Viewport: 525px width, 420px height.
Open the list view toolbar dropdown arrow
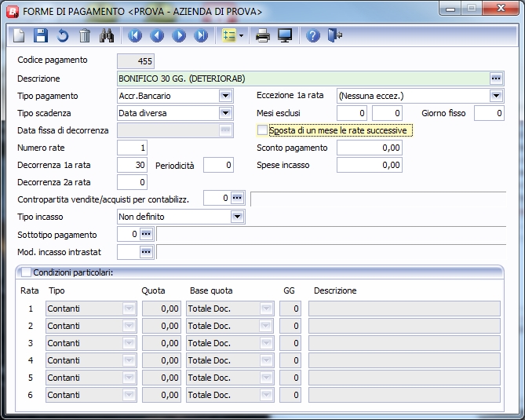point(241,35)
